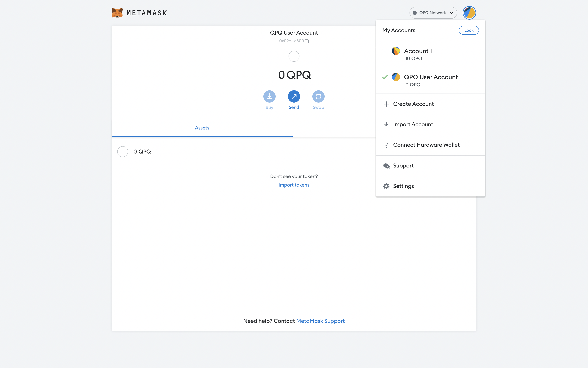Viewport: 588px width, 368px height.
Task: Click the Import tokens link
Action: tap(294, 185)
